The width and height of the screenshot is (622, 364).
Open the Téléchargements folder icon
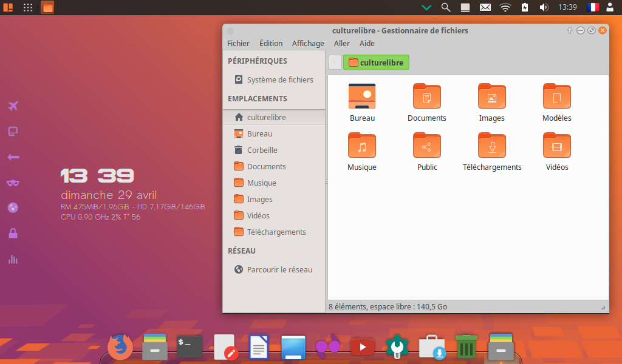coord(492,146)
